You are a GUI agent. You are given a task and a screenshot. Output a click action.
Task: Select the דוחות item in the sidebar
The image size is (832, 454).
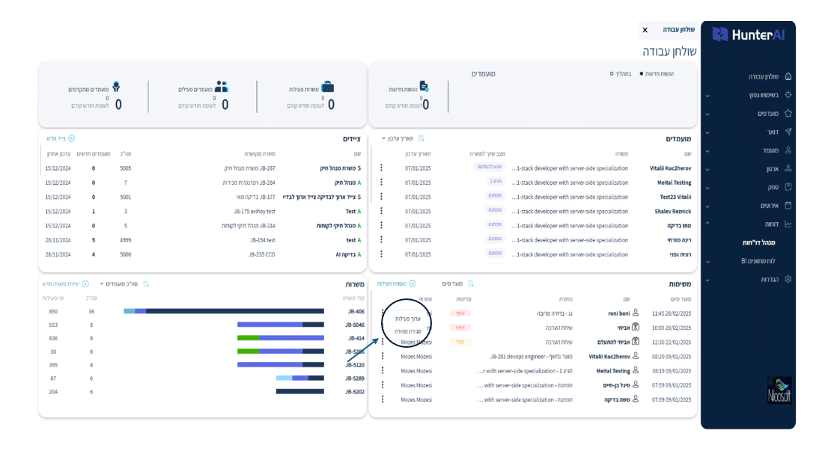pyautogui.click(x=771, y=224)
